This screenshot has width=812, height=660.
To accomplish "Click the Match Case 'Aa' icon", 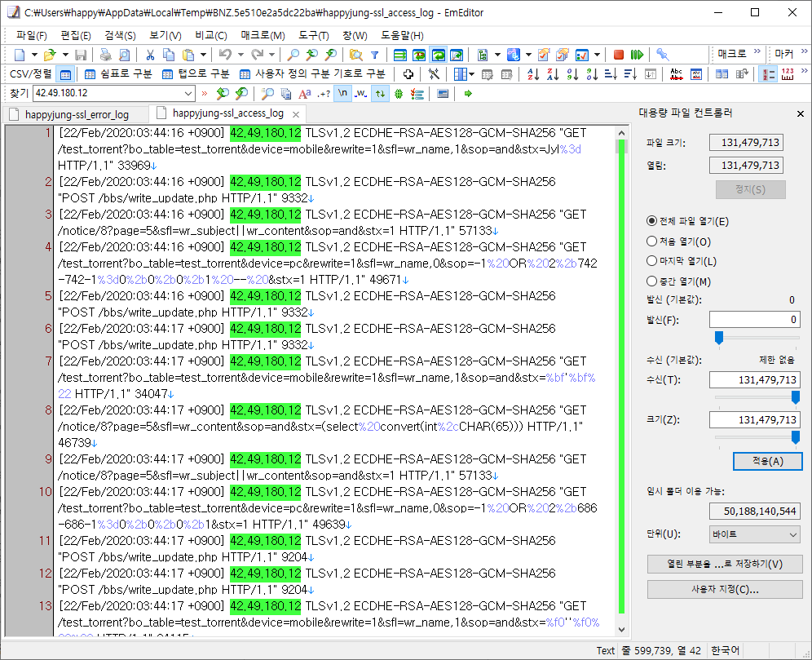I will pyautogui.click(x=305, y=94).
